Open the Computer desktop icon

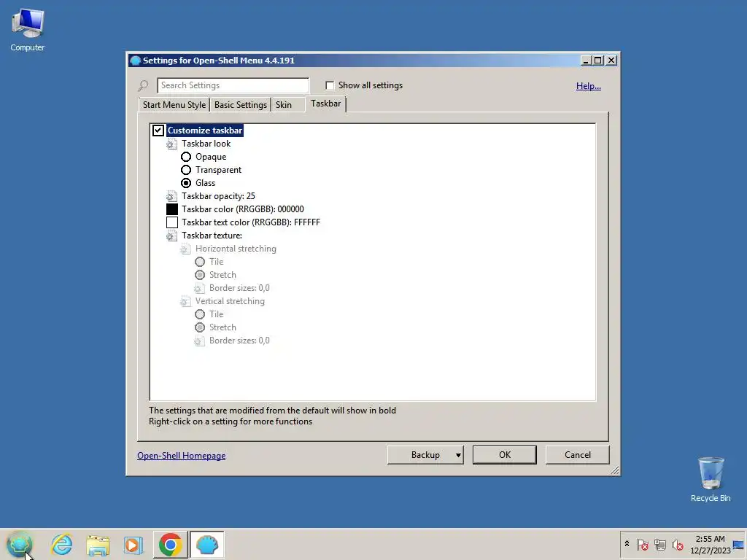pos(27,30)
